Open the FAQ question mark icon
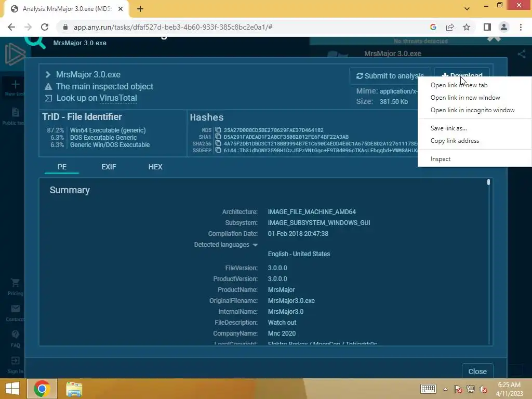 pyautogui.click(x=15, y=335)
